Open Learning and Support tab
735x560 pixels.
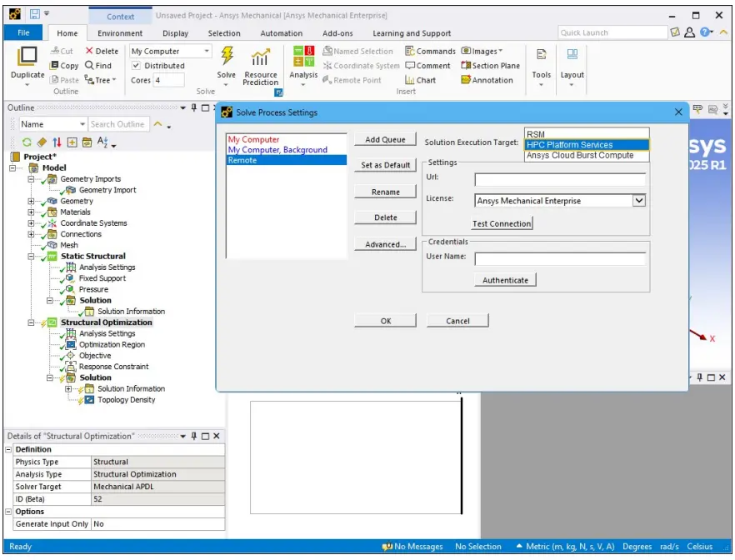point(412,33)
